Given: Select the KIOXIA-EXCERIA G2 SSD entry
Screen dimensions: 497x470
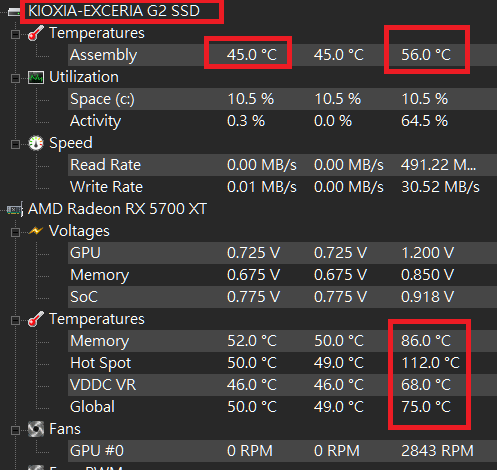Looking at the screenshot, I should 114,11.
